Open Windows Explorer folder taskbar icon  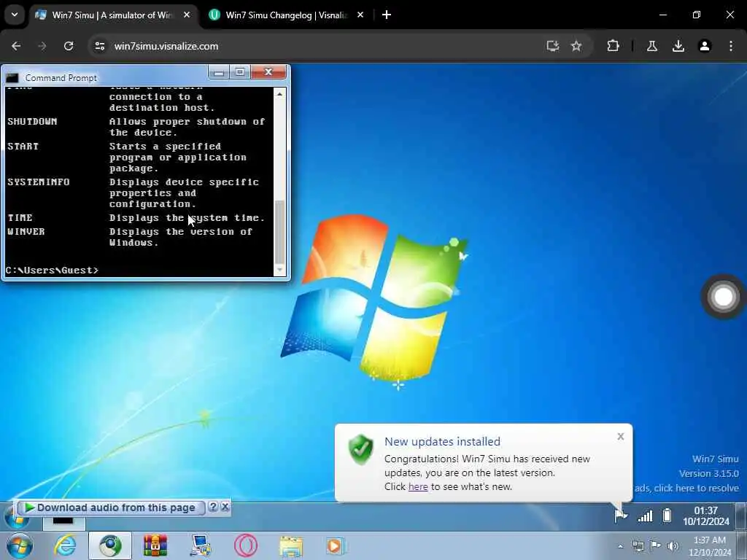click(291, 546)
